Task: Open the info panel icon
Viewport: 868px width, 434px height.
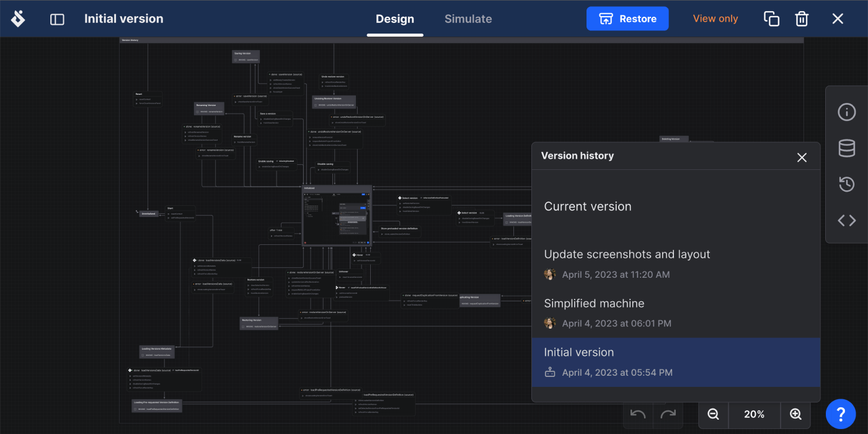Action: pos(846,112)
